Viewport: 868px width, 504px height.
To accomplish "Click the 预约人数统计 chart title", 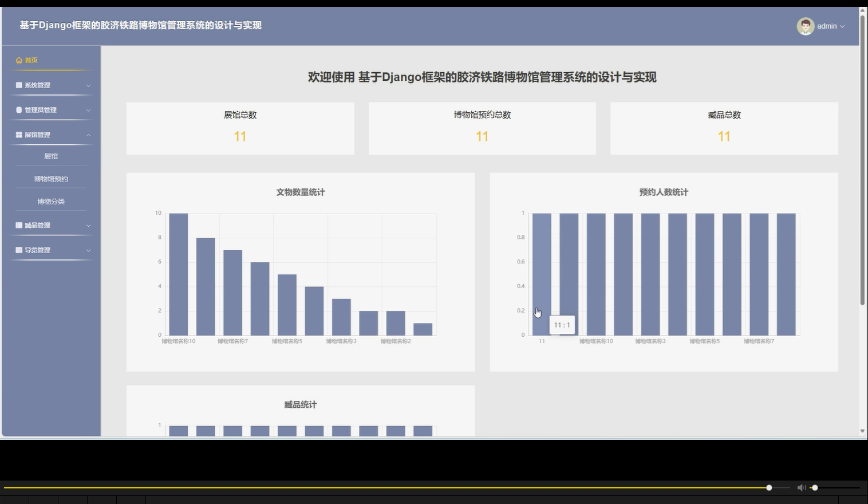I will click(664, 192).
